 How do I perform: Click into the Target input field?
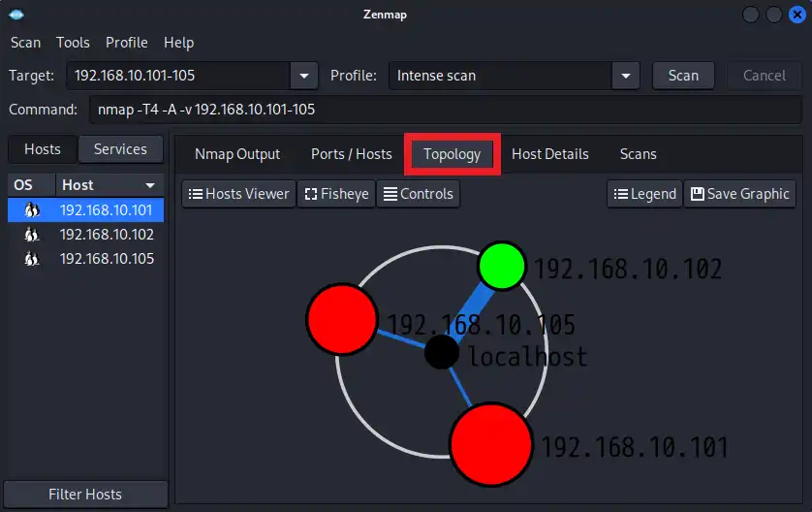coord(178,76)
